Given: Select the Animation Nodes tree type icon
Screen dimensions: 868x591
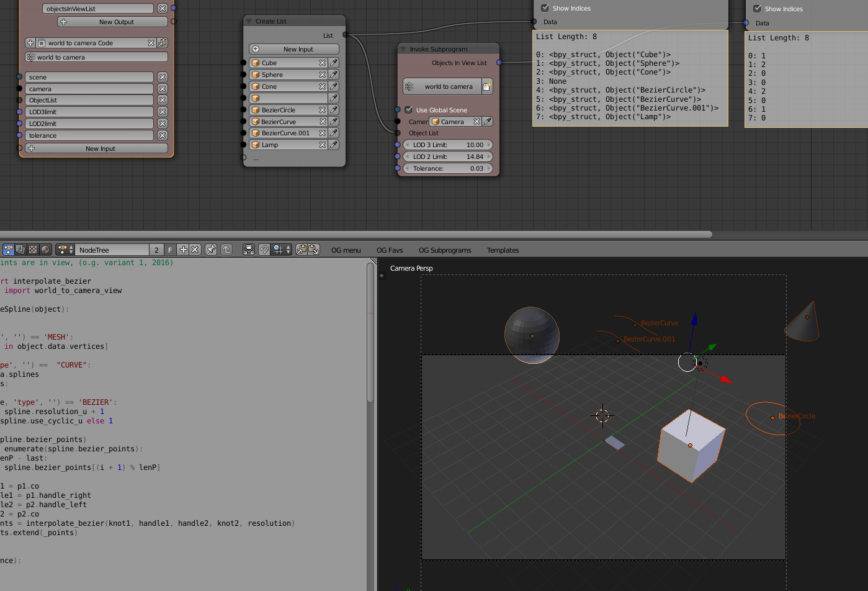Looking at the screenshot, I should point(8,250).
